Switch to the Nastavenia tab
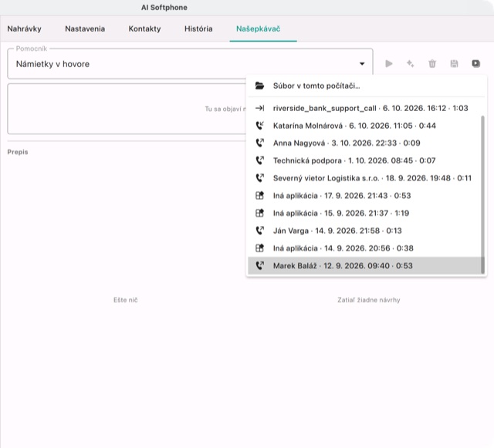This screenshot has width=494, height=448. [85, 29]
